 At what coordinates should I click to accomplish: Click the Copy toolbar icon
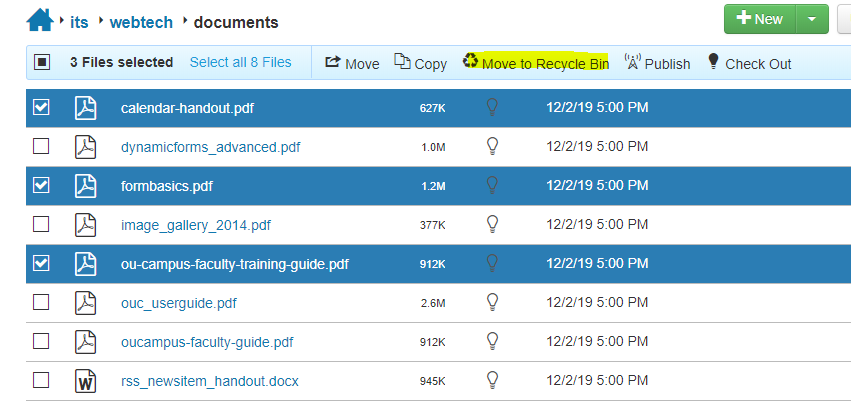pos(402,62)
